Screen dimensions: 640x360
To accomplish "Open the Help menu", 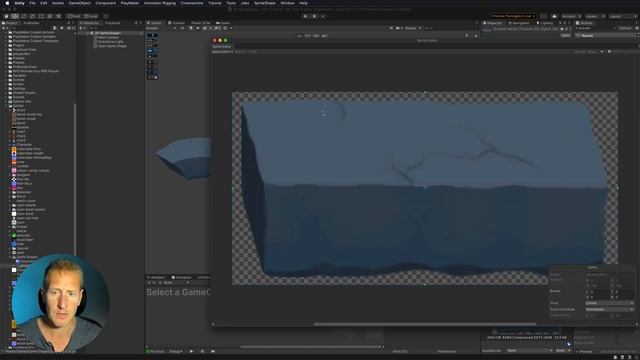I will click(303, 3).
